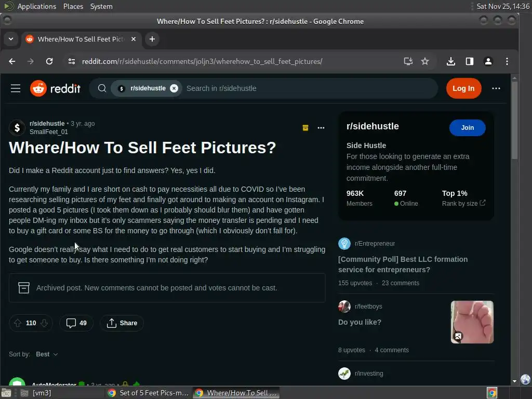Open the SmallFeet_01 user profile
The width and height of the screenshot is (532, 399).
coord(48,131)
